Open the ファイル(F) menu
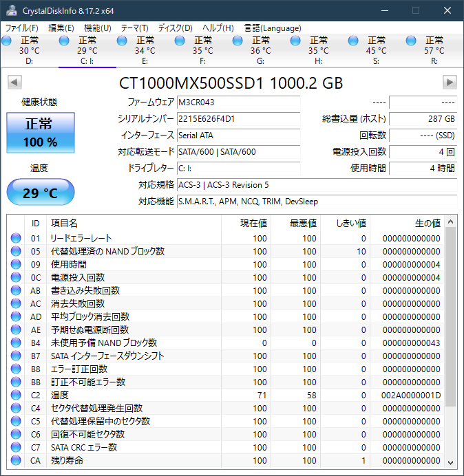Image resolution: width=464 pixels, height=476 pixels. click(22, 28)
